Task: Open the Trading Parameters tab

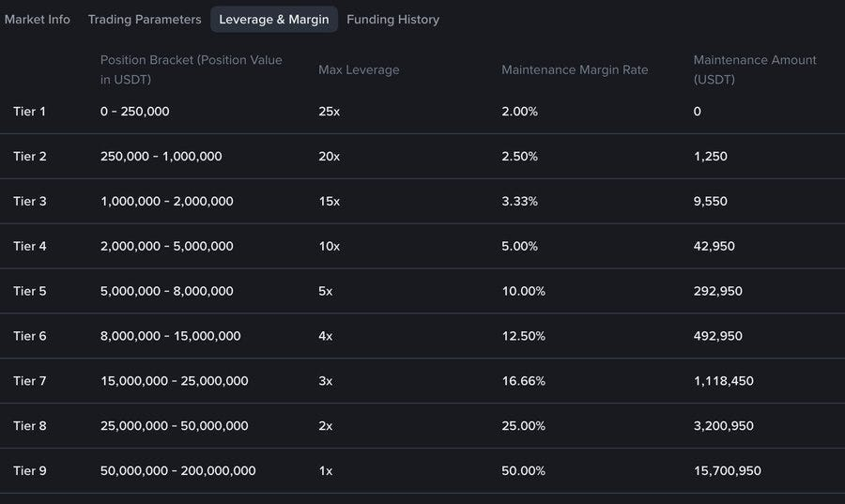Action: pyautogui.click(x=145, y=20)
